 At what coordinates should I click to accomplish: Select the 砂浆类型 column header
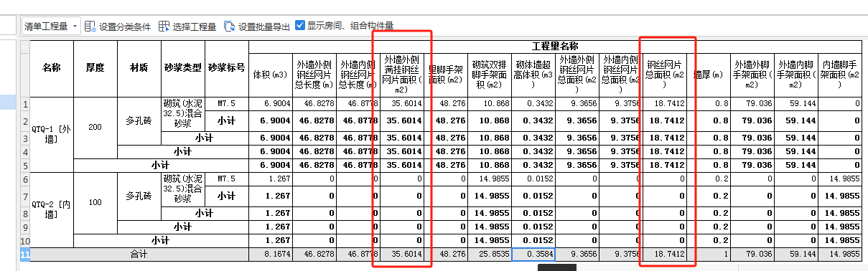click(x=184, y=69)
